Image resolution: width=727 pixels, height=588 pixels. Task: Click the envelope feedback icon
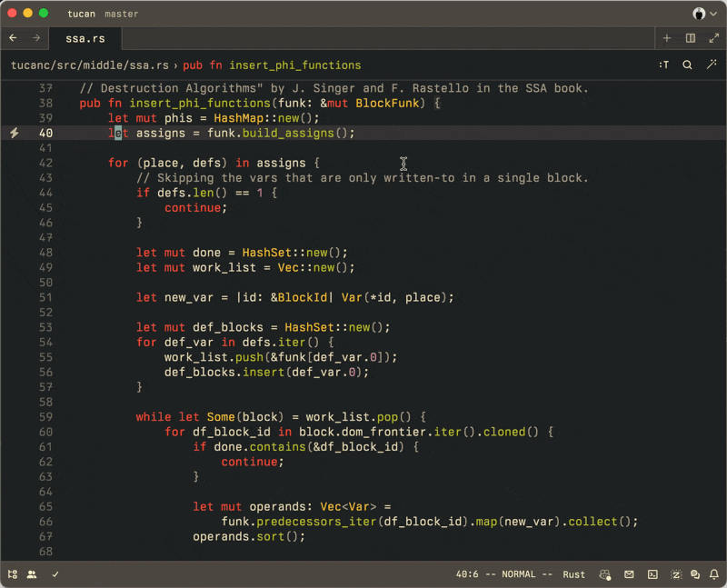click(x=629, y=574)
